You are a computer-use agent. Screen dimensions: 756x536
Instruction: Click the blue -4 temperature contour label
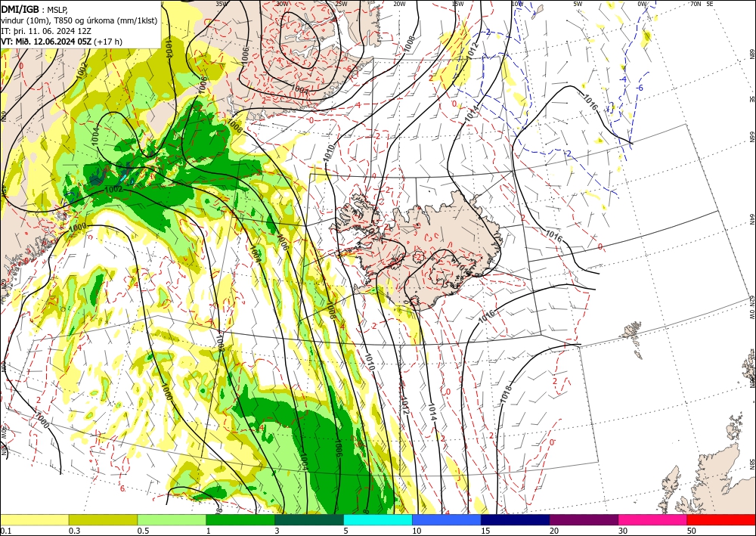click(x=624, y=79)
